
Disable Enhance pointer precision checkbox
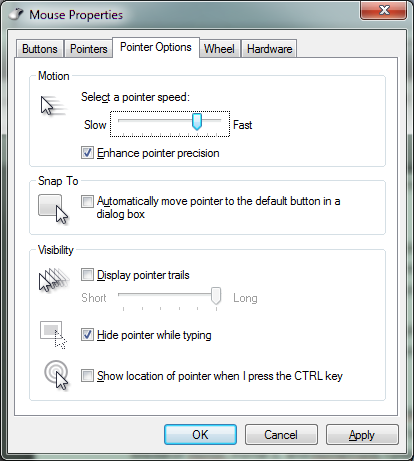click(x=87, y=153)
